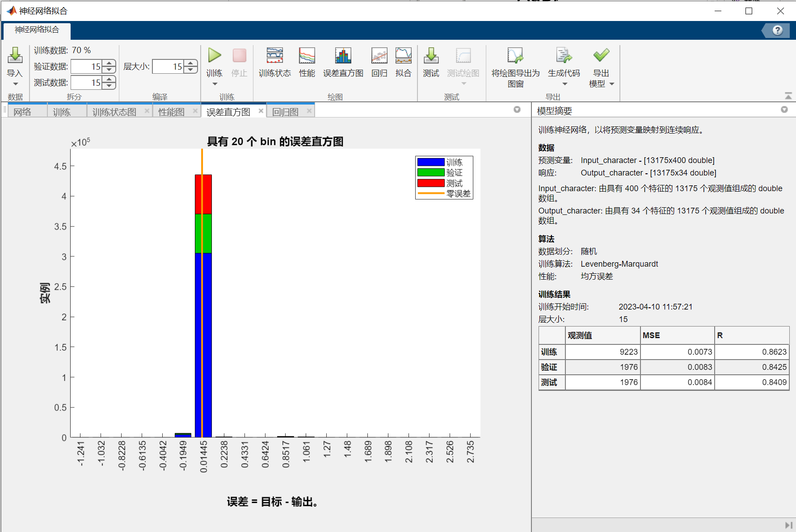Click the 验证 R cell 0.8425
Image resolution: width=796 pixels, height=532 pixels.
point(752,367)
